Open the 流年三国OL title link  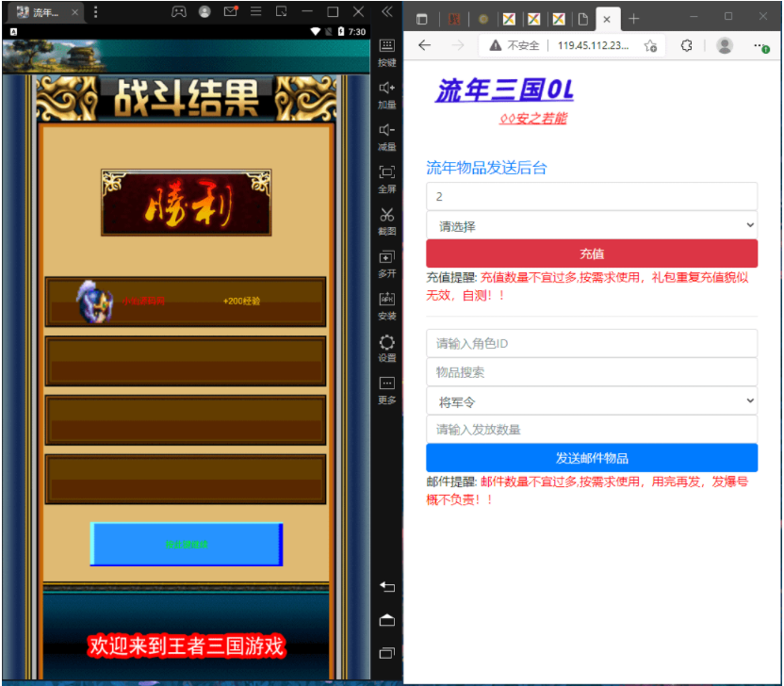tap(504, 90)
